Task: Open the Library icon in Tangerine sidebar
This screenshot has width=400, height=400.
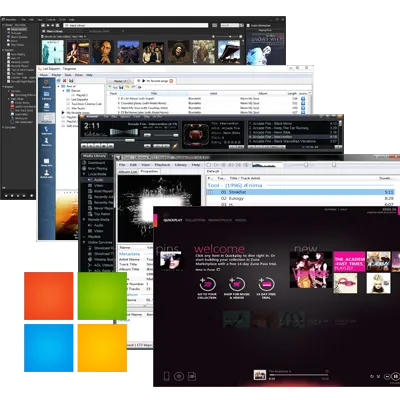Action: [46, 95]
